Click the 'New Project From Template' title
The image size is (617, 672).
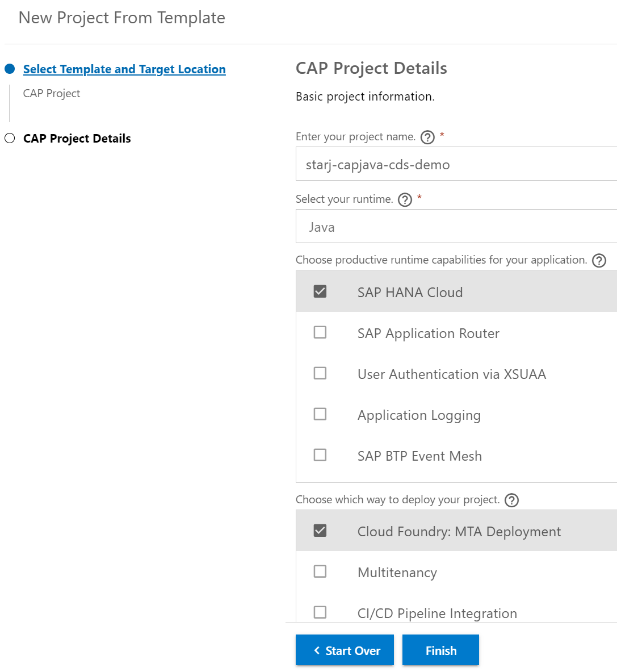121,18
